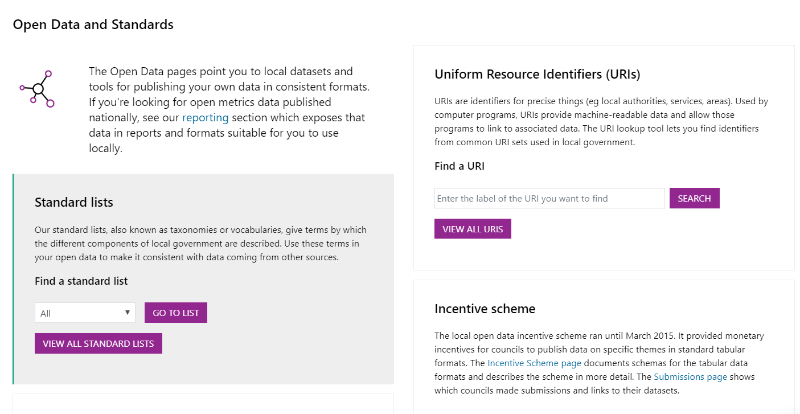
Task: Click the SEARCH button for URIs
Action: [694, 199]
